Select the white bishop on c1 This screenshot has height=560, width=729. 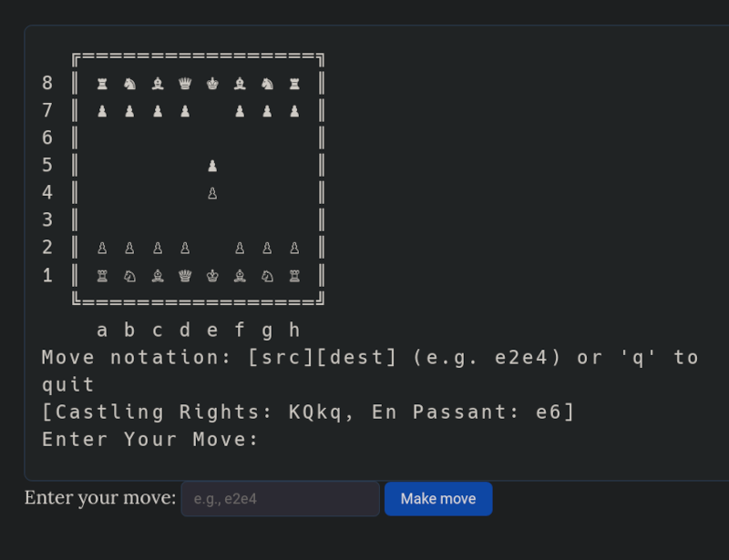pos(158,275)
